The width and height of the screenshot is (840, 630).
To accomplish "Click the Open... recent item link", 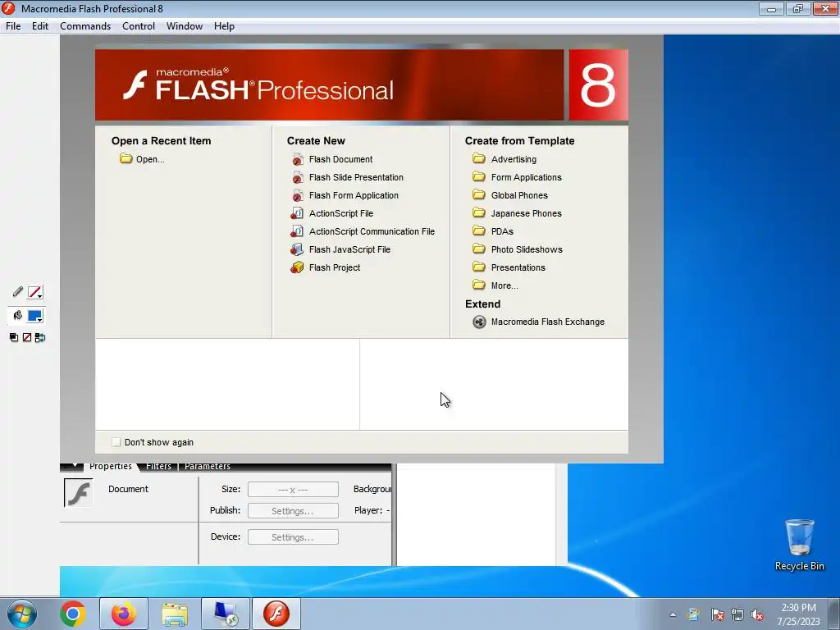I will (150, 159).
